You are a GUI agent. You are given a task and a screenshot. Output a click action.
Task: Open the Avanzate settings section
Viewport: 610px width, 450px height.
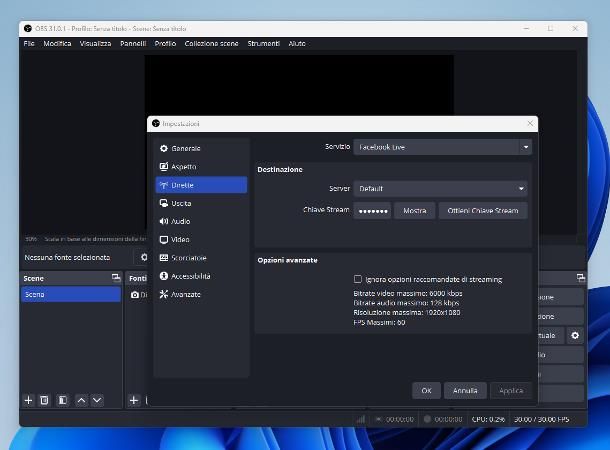[x=201, y=294]
